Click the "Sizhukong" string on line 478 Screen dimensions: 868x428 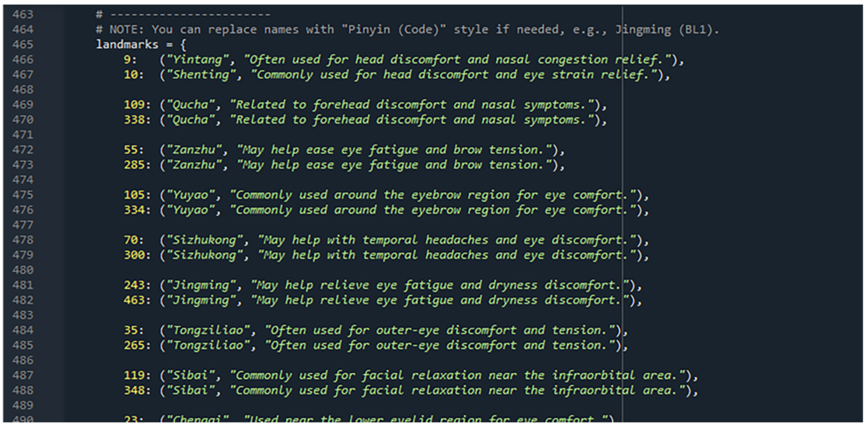point(205,240)
